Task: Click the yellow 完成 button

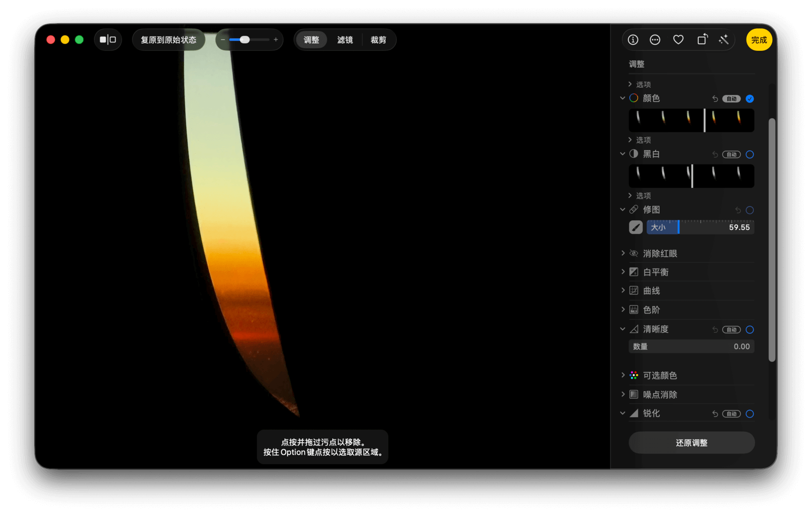Action: click(759, 40)
